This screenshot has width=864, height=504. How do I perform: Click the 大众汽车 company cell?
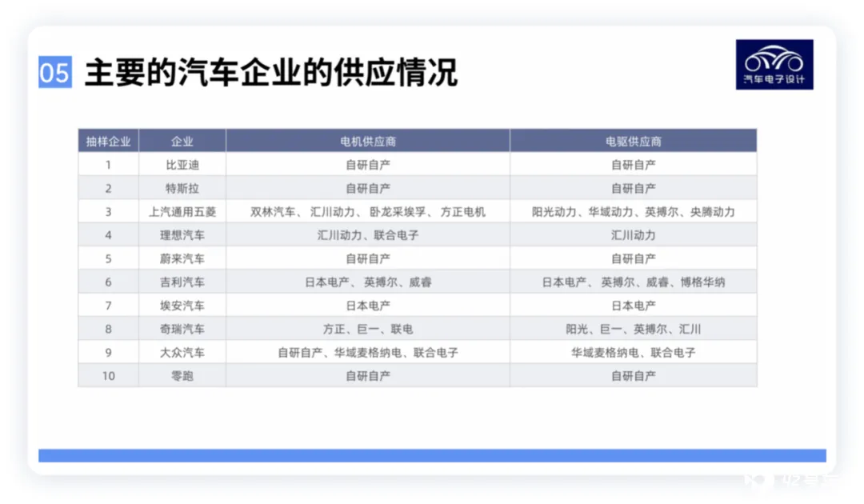pyautogui.click(x=182, y=352)
